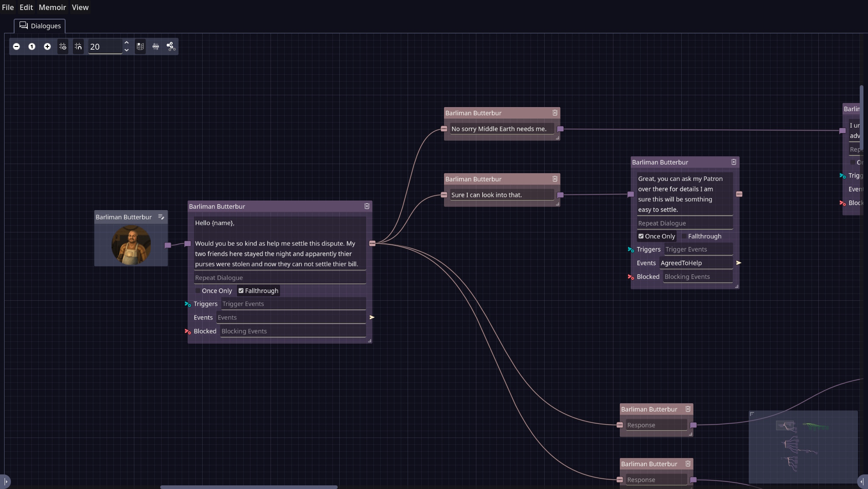Toggle grid visibility in graph toolbar
868x489 pixels.
pos(63,46)
